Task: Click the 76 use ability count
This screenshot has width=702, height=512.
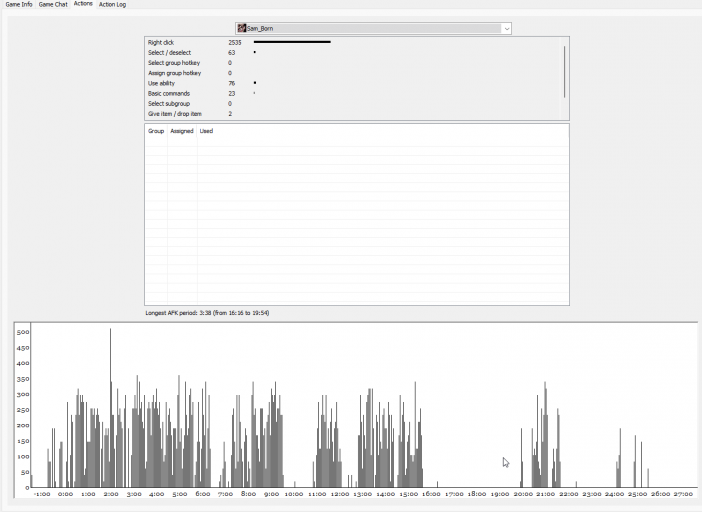Action: [x=231, y=83]
